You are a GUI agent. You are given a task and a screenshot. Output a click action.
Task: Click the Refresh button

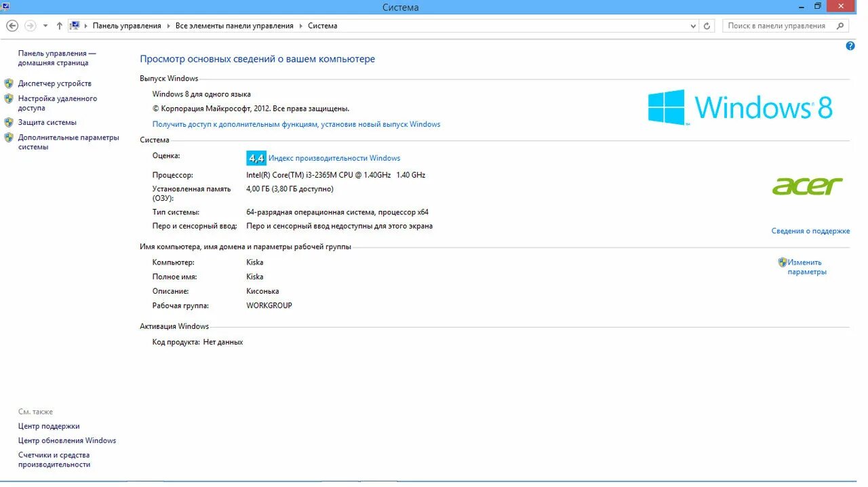707,26
